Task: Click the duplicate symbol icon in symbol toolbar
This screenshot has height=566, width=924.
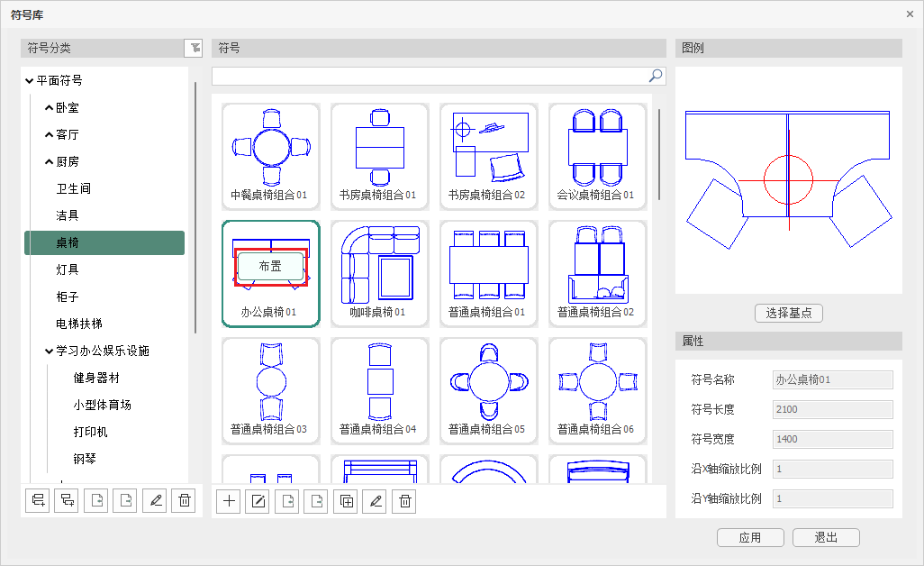Action: (346, 502)
